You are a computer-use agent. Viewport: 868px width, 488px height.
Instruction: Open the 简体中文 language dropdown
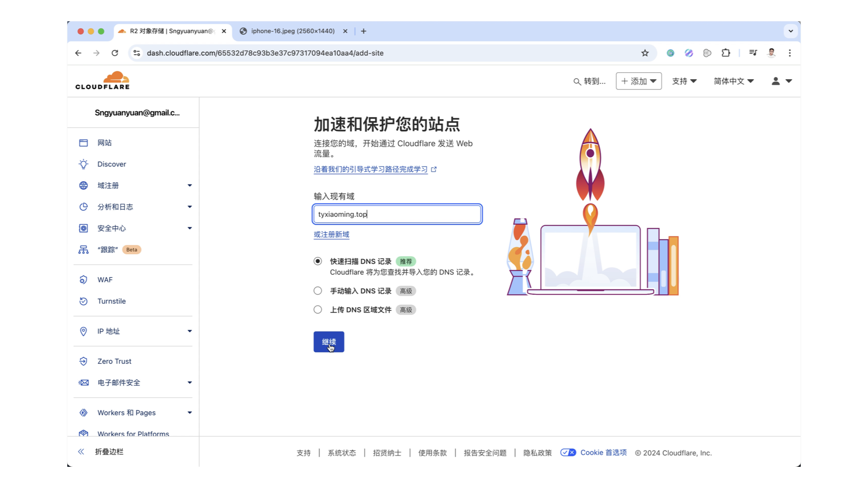[x=733, y=81]
